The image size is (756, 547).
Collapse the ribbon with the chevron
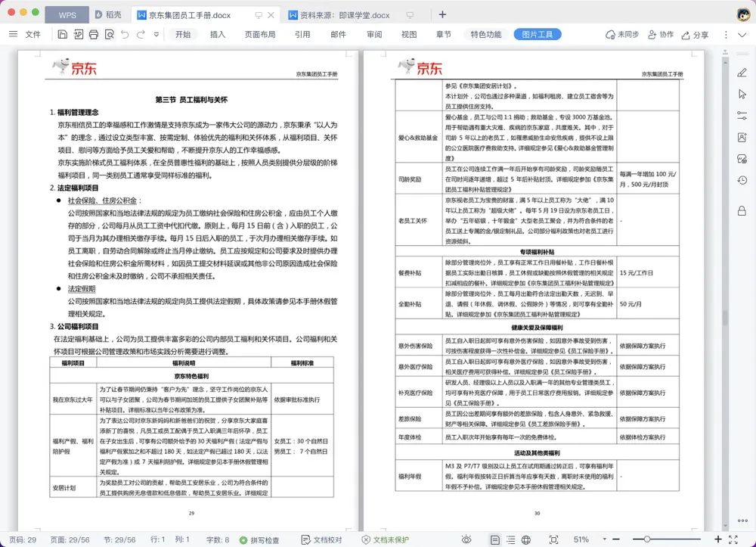pos(742,35)
